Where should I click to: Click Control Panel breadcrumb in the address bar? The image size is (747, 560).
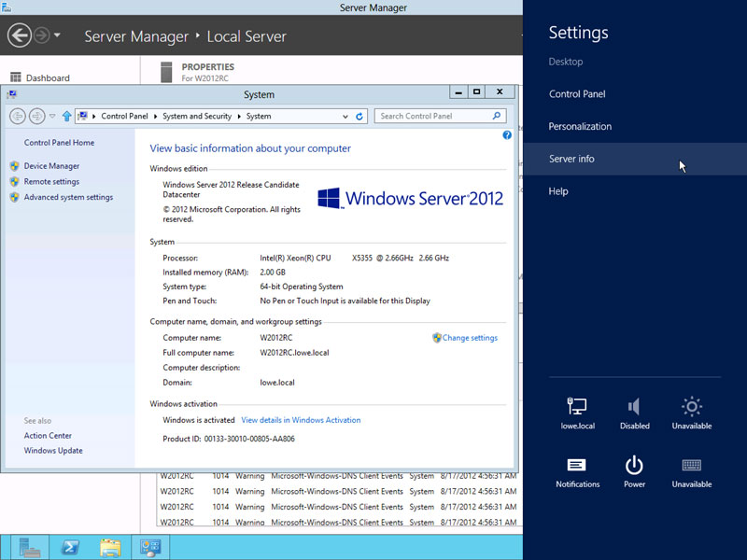tap(124, 116)
